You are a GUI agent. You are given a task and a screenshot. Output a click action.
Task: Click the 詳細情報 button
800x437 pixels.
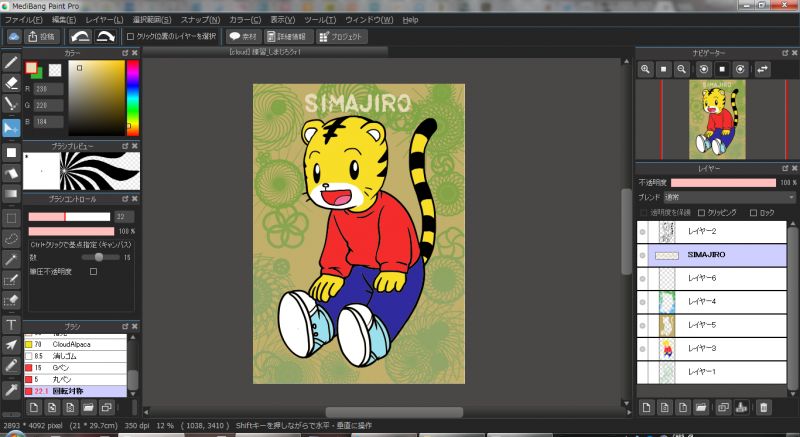click(x=288, y=37)
